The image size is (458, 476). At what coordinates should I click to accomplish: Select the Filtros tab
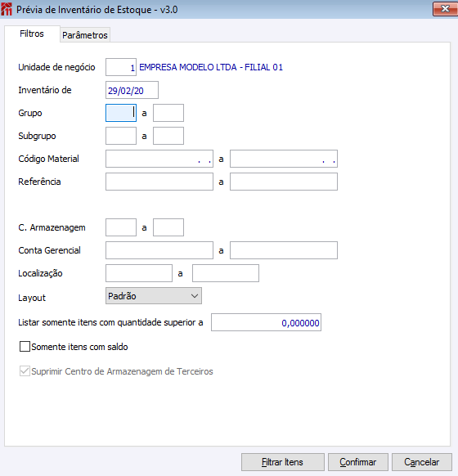(32, 34)
